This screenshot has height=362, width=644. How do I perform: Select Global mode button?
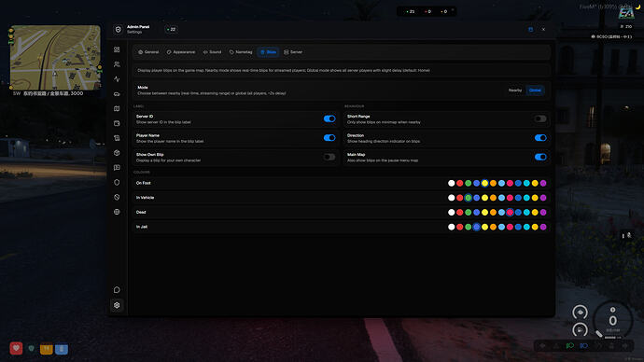point(535,90)
